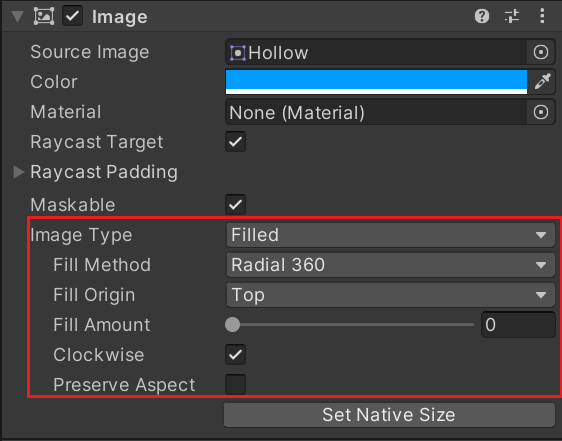The image size is (562, 441).
Task: Open the Image component three-dot options menu
Action: point(542,16)
